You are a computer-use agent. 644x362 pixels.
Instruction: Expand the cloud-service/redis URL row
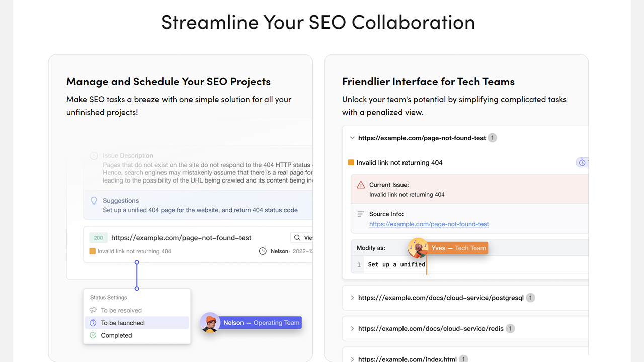(x=352, y=329)
